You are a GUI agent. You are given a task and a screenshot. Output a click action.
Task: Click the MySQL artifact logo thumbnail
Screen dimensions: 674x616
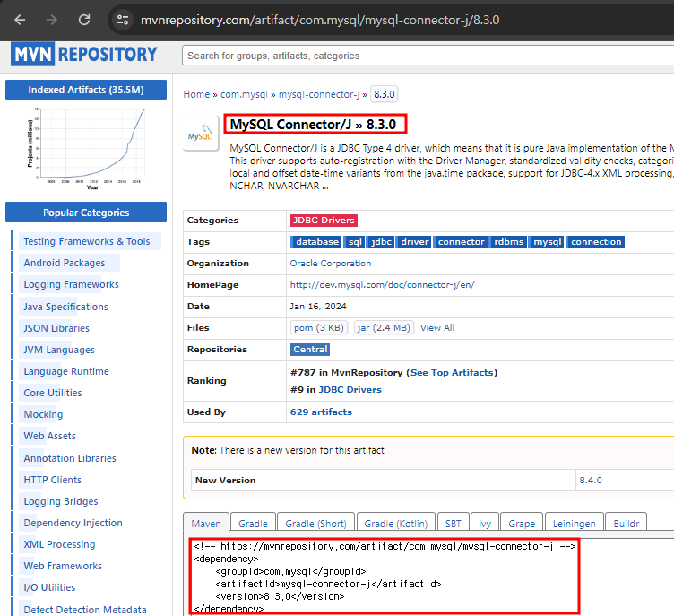pyautogui.click(x=201, y=133)
